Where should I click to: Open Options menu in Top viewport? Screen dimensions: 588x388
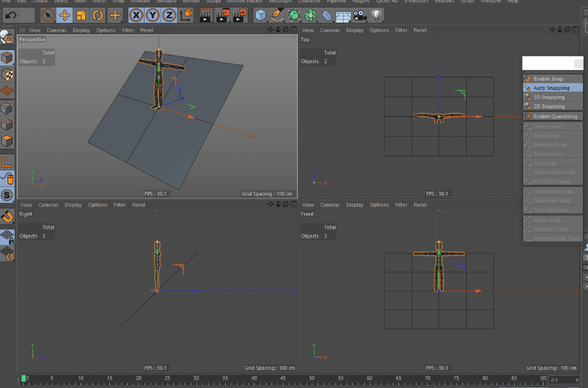tap(378, 31)
